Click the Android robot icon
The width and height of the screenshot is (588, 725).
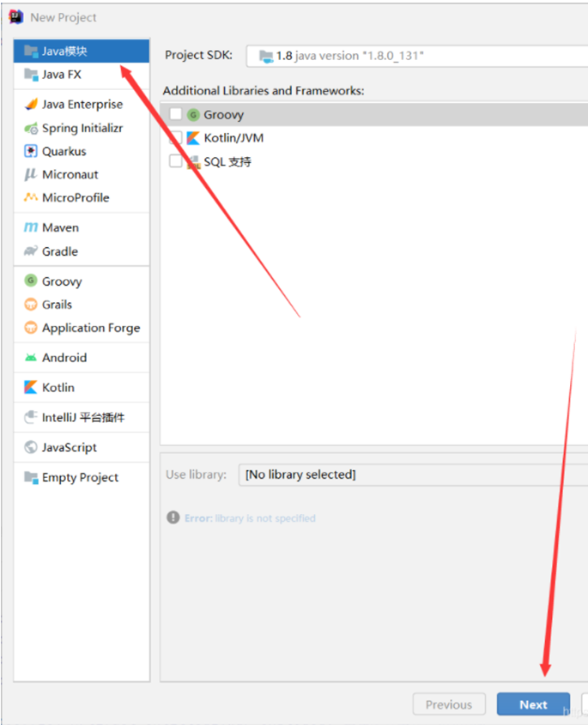point(31,358)
